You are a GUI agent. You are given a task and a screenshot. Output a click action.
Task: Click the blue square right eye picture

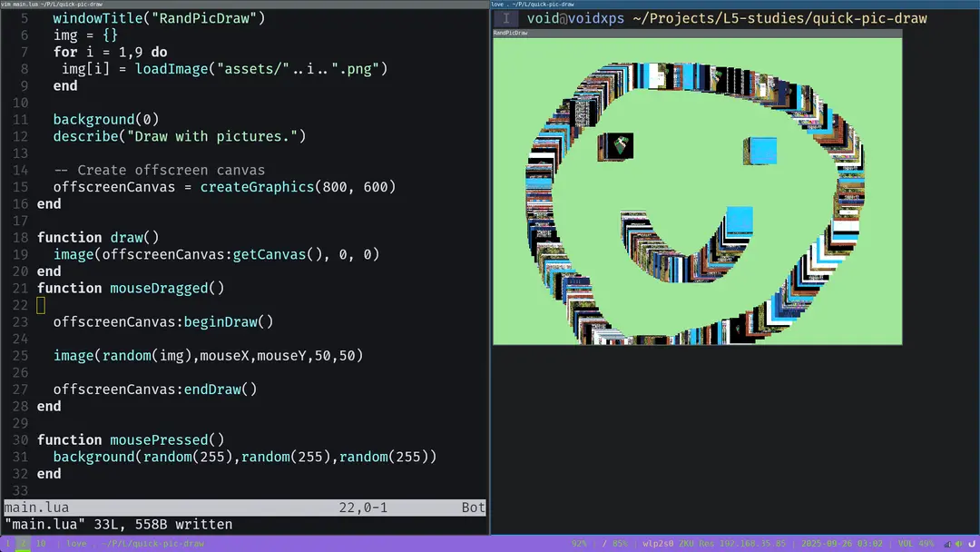click(760, 151)
